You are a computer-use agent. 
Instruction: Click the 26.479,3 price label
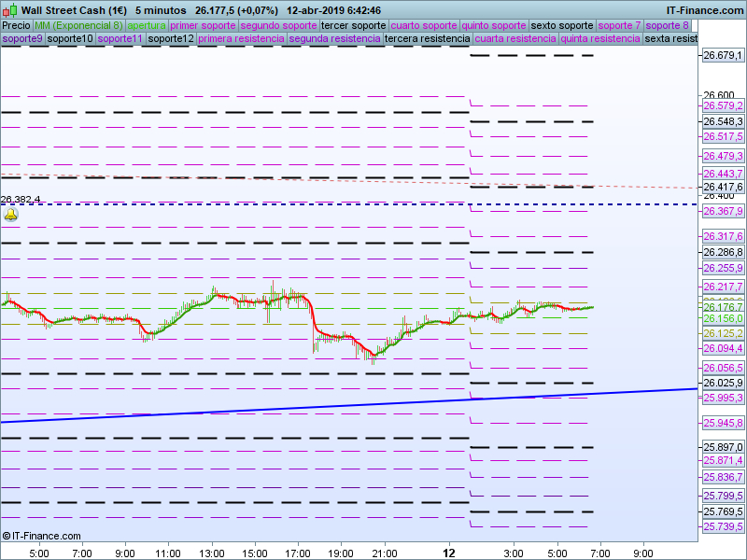[x=723, y=156]
